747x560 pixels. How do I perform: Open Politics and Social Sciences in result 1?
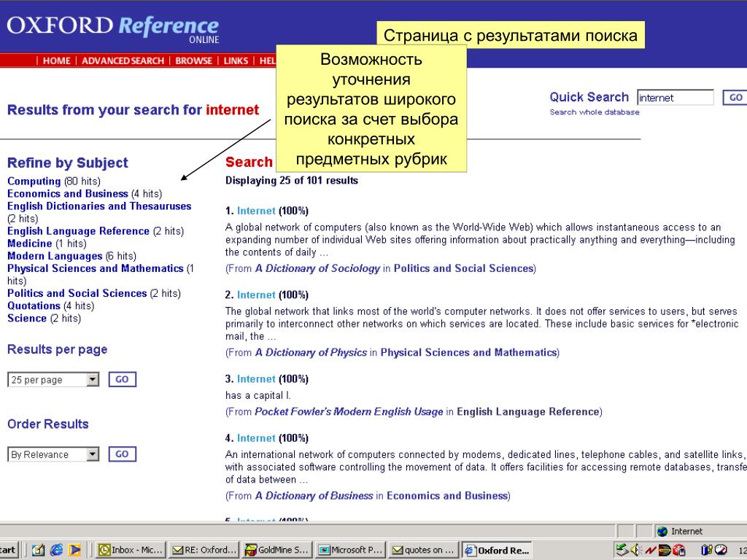[463, 268]
